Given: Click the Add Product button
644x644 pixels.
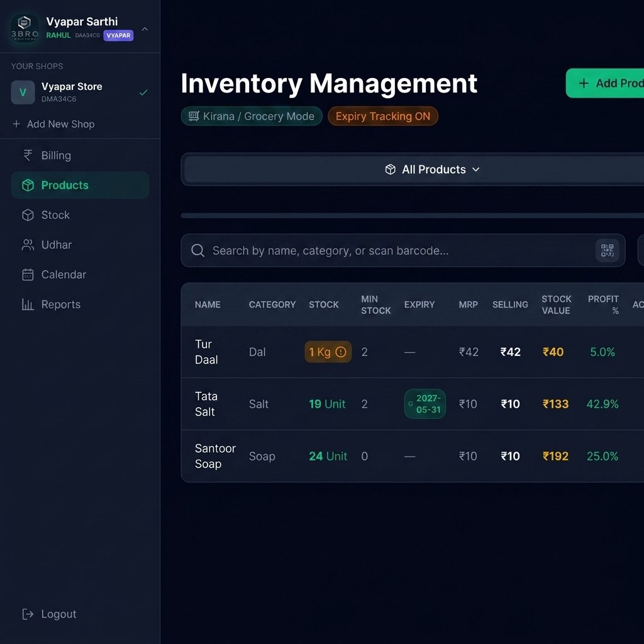Looking at the screenshot, I should coord(605,84).
